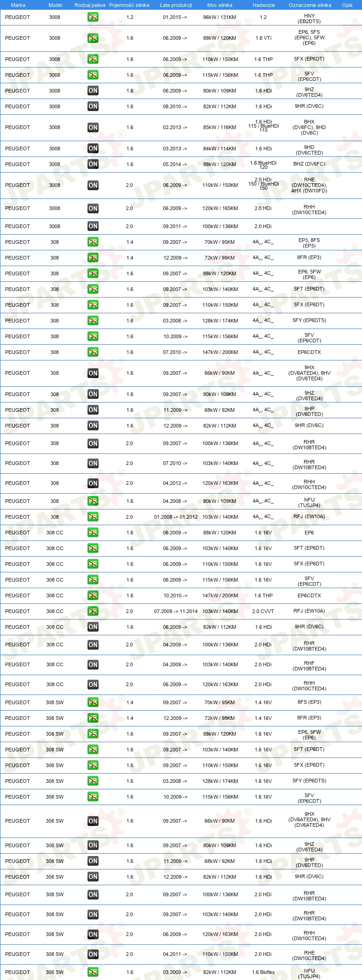
Task: Click petrol icon in 308 CC 88kW/120KM EP6 row
Action: pyautogui.click(x=93, y=533)
